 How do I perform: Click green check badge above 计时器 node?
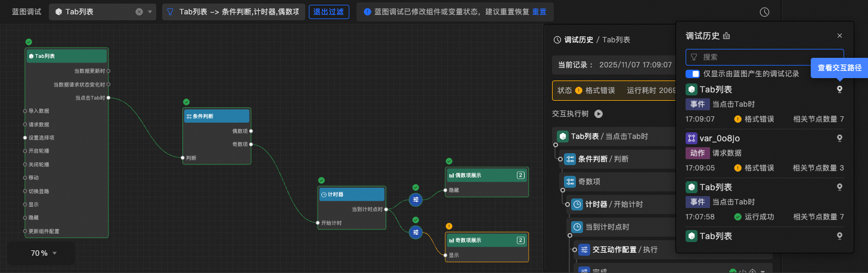321,180
